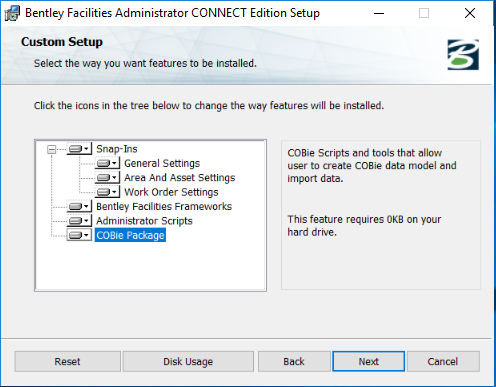Image resolution: width=496 pixels, height=387 pixels.
Task: Open the General Settings feature drive icon
Action: 107,163
